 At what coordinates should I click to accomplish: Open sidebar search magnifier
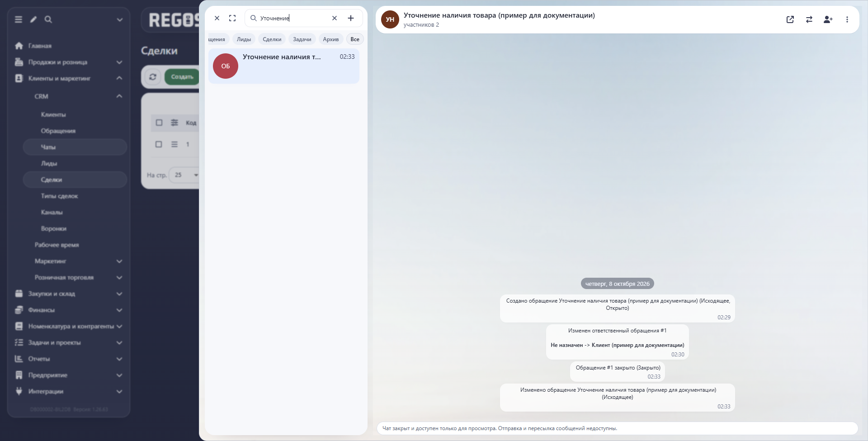click(x=48, y=19)
